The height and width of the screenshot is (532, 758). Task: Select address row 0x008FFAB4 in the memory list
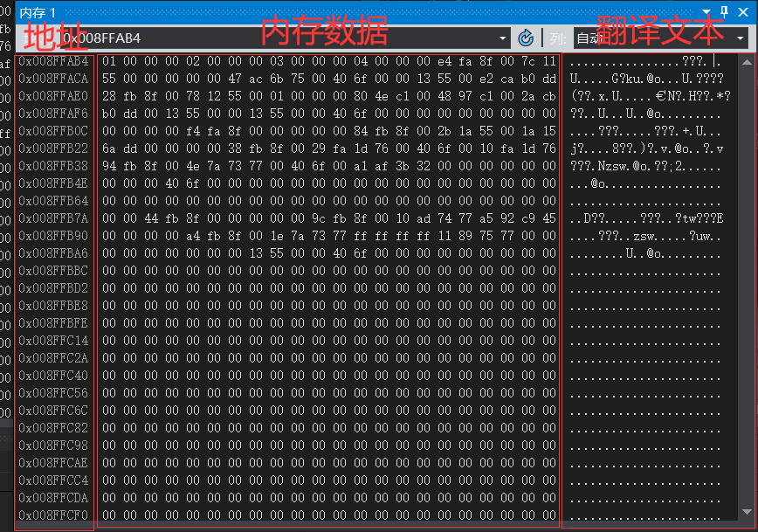tap(53, 61)
